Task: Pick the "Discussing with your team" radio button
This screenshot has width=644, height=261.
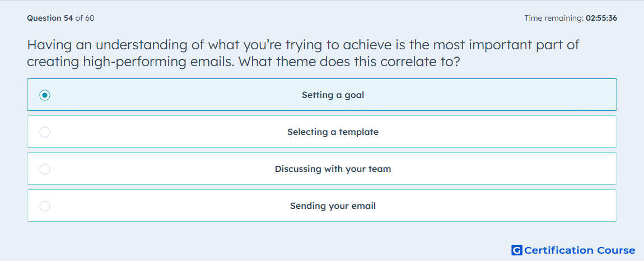Action: tap(45, 169)
